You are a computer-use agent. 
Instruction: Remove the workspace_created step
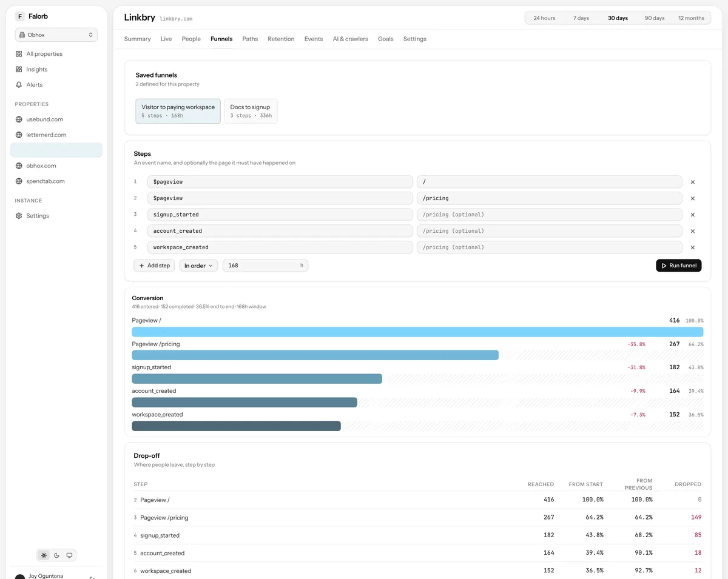(693, 247)
